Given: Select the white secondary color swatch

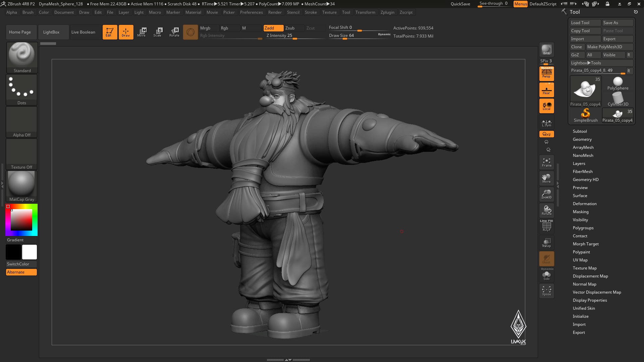Looking at the screenshot, I should click(x=30, y=252).
